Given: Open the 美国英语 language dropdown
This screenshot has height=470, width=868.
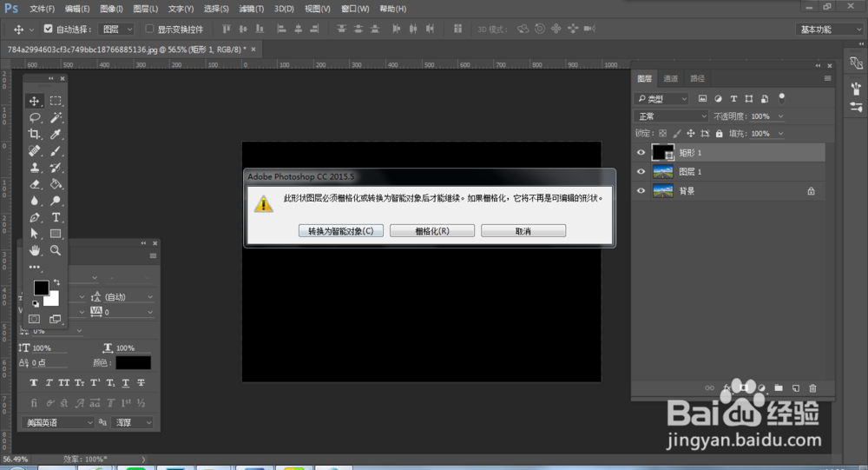Looking at the screenshot, I should coord(58,422).
